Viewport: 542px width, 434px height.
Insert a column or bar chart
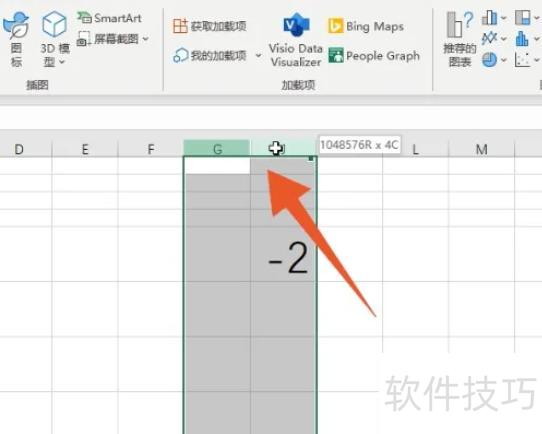489,18
